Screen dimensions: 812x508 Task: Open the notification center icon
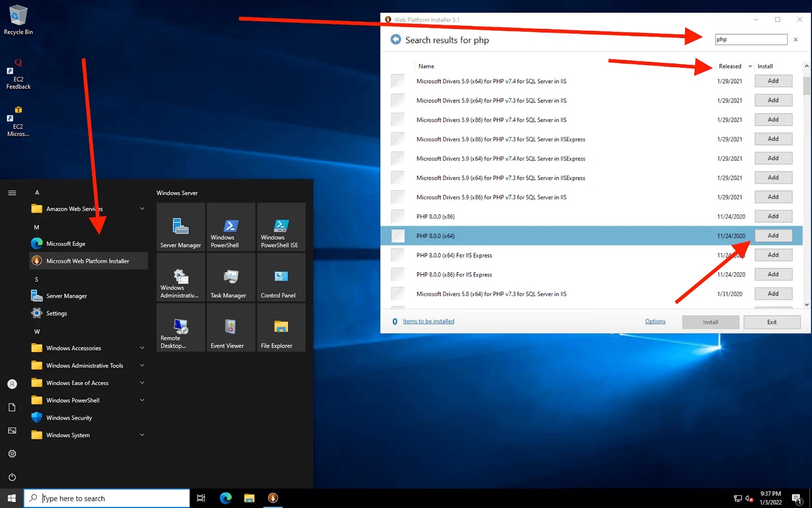pyautogui.click(x=797, y=498)
